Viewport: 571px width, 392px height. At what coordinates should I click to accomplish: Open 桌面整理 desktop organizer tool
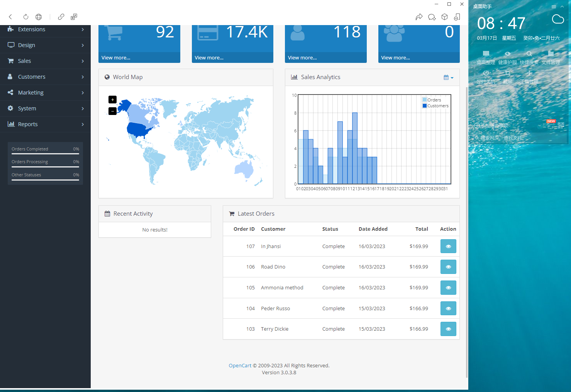point(486,57)
